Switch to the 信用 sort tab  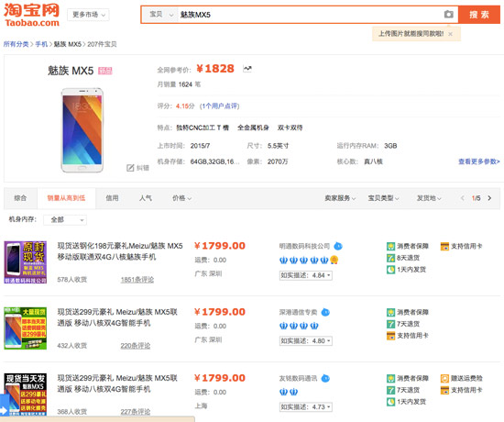coord(112,198)
